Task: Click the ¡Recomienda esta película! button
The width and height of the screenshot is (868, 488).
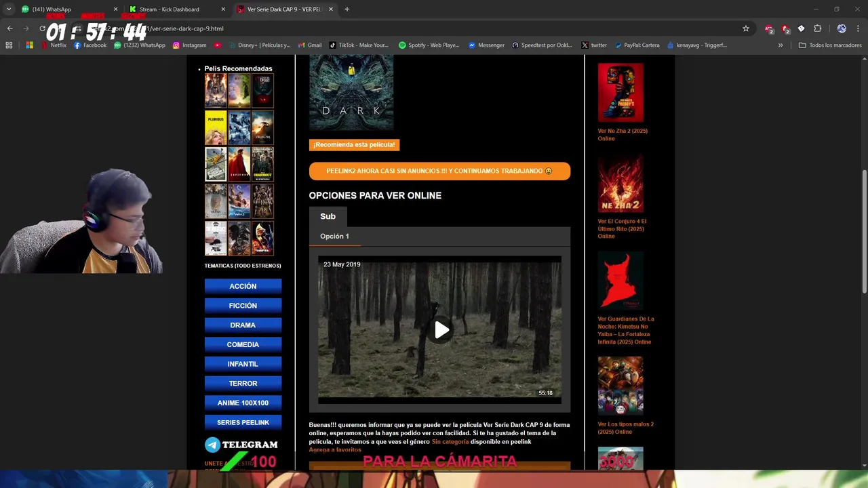Action: [x=354, y=145]
